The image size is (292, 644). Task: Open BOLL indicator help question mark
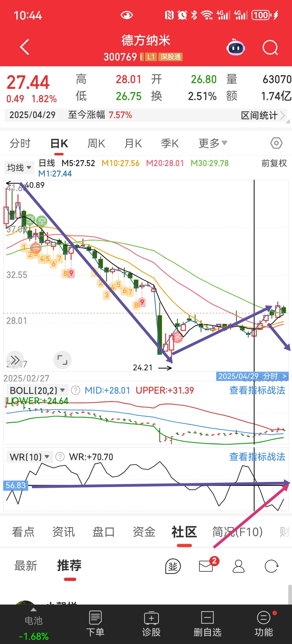(76, 390)
